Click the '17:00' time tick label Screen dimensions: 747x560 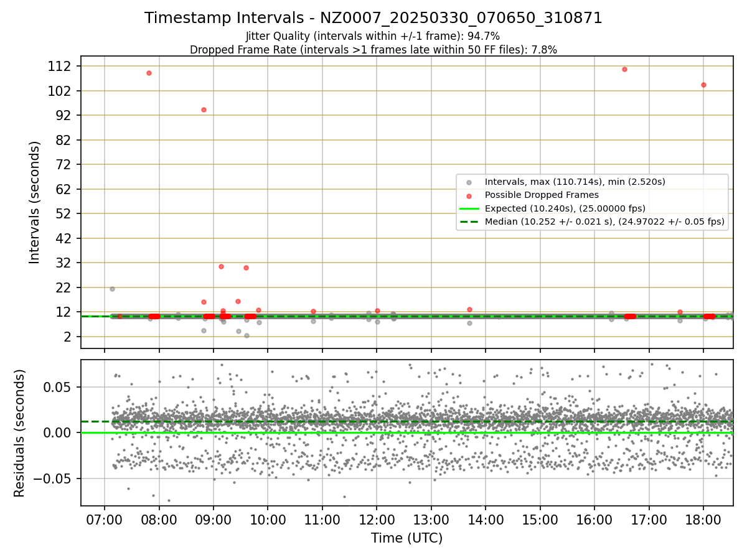coord(649,519)
